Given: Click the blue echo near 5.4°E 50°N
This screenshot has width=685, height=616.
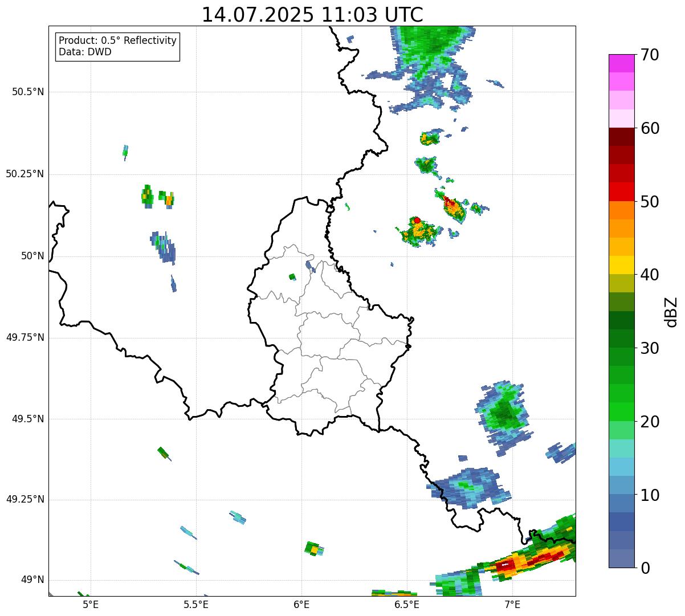Looking at the screenshot, I should coord(164,247).
